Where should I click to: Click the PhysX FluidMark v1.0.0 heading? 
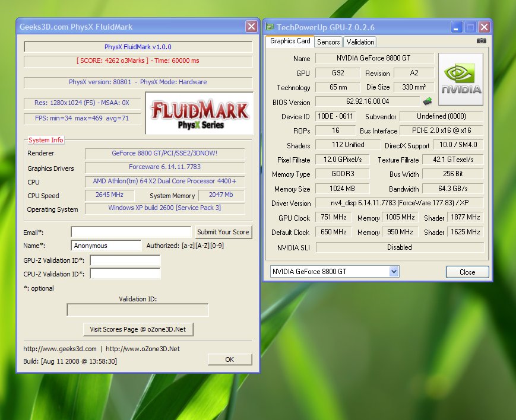tap(138, 47)
